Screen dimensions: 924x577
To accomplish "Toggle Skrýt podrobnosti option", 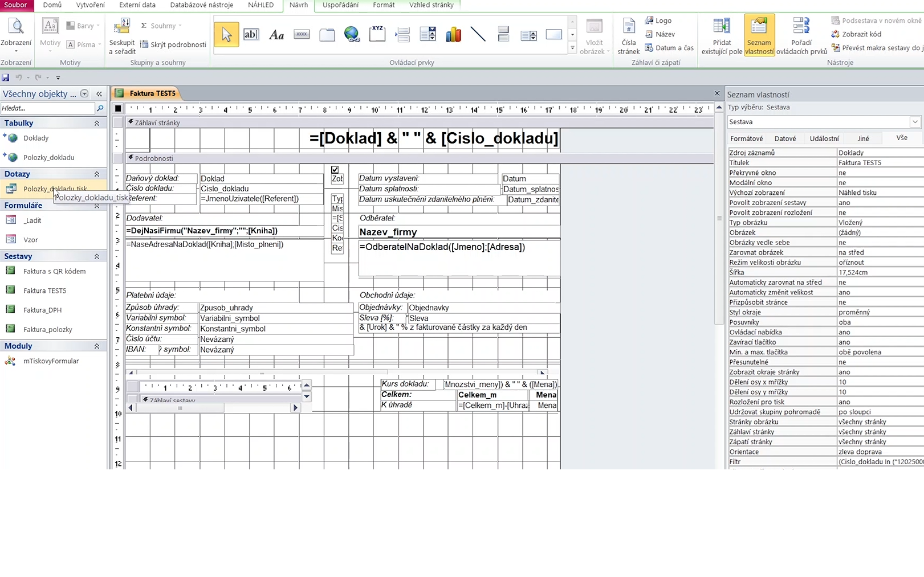I will point(173,44).
